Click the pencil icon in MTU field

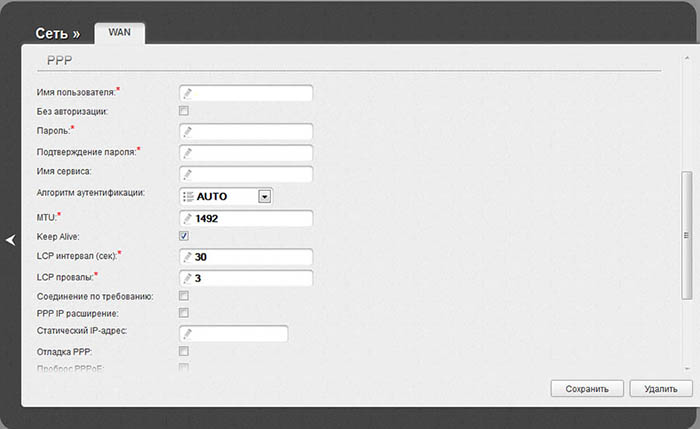tap(188, 219)
